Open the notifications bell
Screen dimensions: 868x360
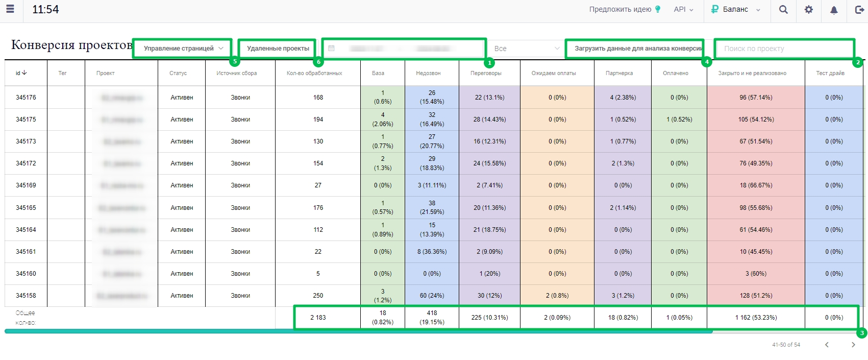(834, 10)
